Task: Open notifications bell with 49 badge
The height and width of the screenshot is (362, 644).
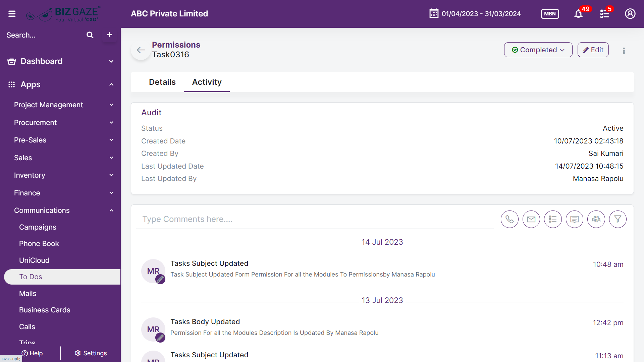Action: pos(578,14)
